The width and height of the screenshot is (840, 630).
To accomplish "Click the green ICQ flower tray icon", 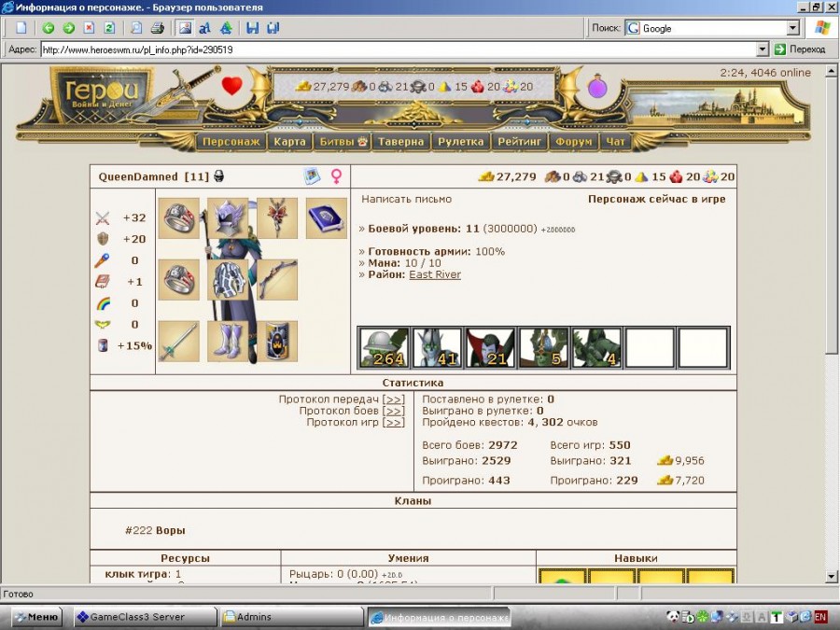I will click(x=702, y=617).
